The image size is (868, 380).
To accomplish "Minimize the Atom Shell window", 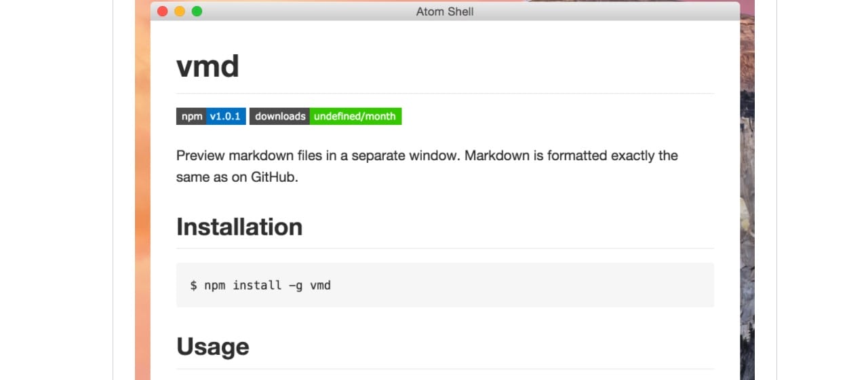I will pos(180,12).
